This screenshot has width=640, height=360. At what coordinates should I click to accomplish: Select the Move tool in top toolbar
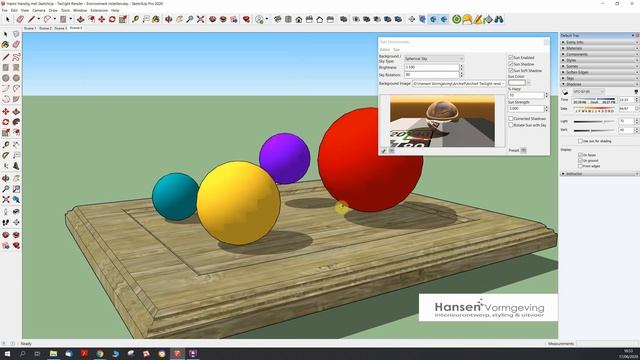click(101, 19)
